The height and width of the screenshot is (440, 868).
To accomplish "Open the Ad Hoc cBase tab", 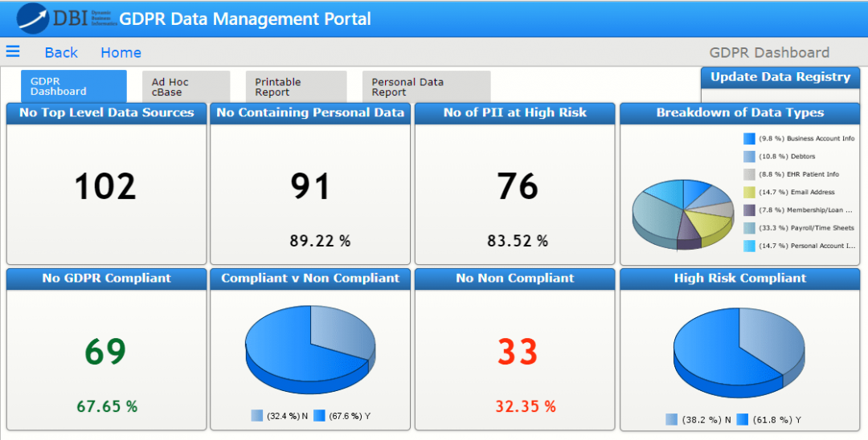I will [186, 86].
